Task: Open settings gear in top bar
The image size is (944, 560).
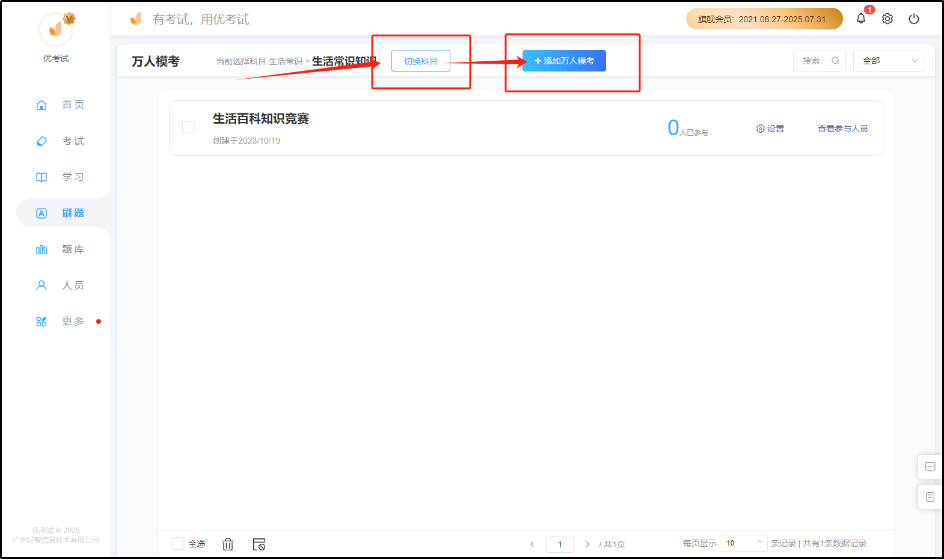Action: [887, 19]
